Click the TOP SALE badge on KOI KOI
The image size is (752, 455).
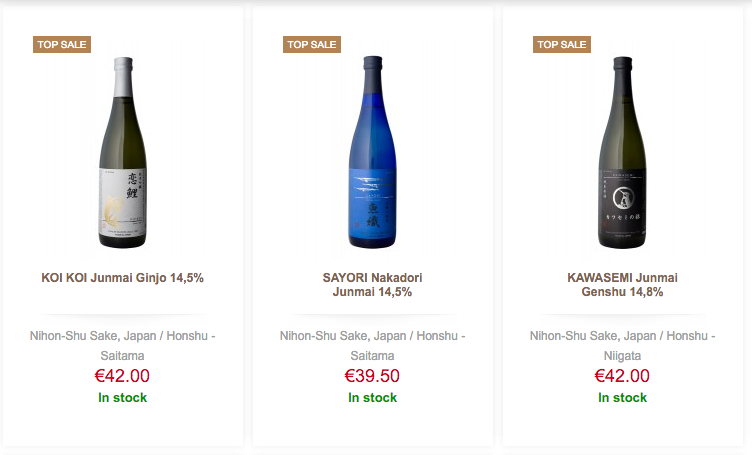(x=62, y=44)
